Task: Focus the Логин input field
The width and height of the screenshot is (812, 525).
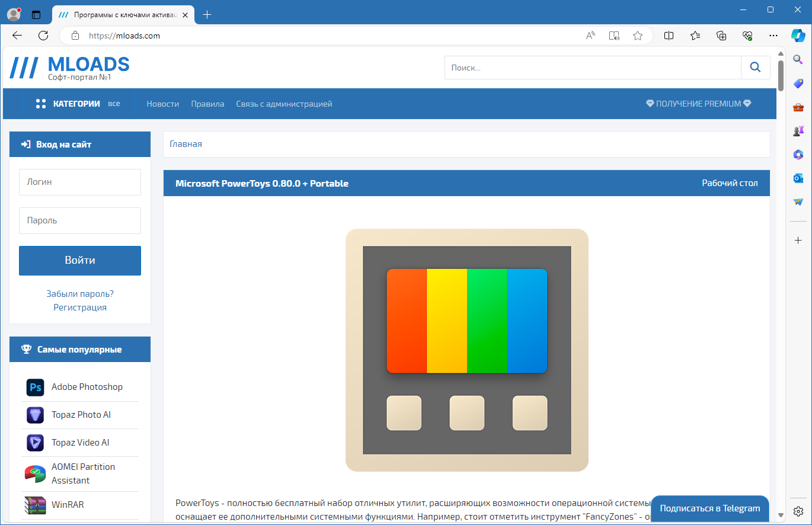Action: pyautogui.click(x=80, y=182)
